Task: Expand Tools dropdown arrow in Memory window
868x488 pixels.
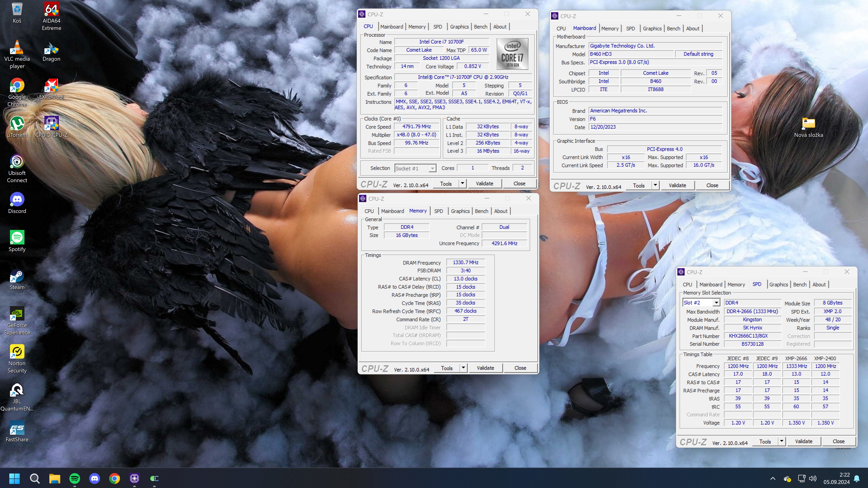Action: (463, 368)
